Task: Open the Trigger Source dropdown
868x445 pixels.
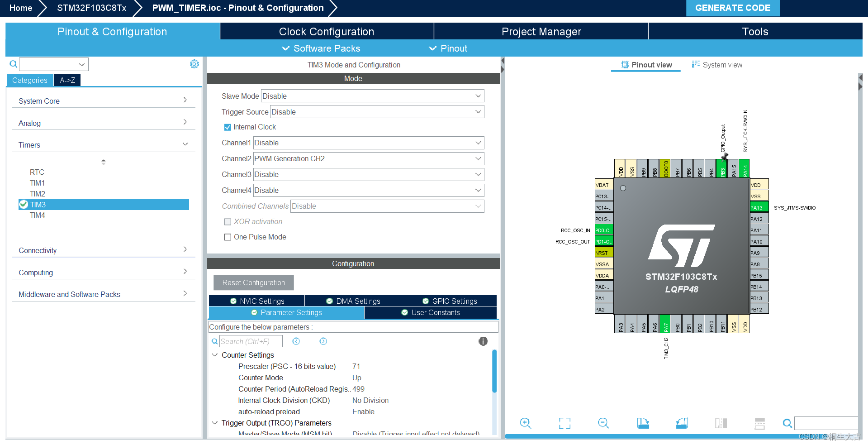Action: (x=377, y=112)
